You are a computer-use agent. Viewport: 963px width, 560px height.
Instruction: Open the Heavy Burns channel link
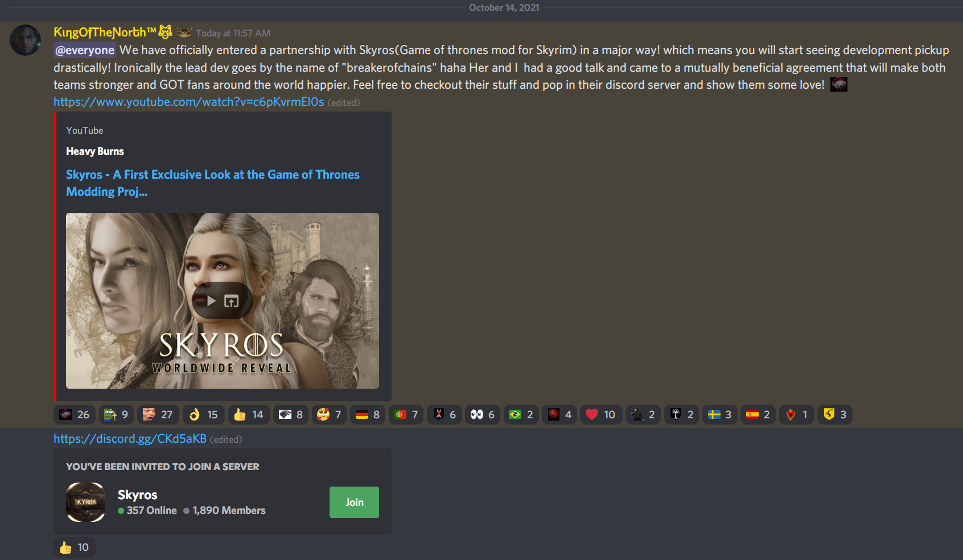click(x=95, y=151)
